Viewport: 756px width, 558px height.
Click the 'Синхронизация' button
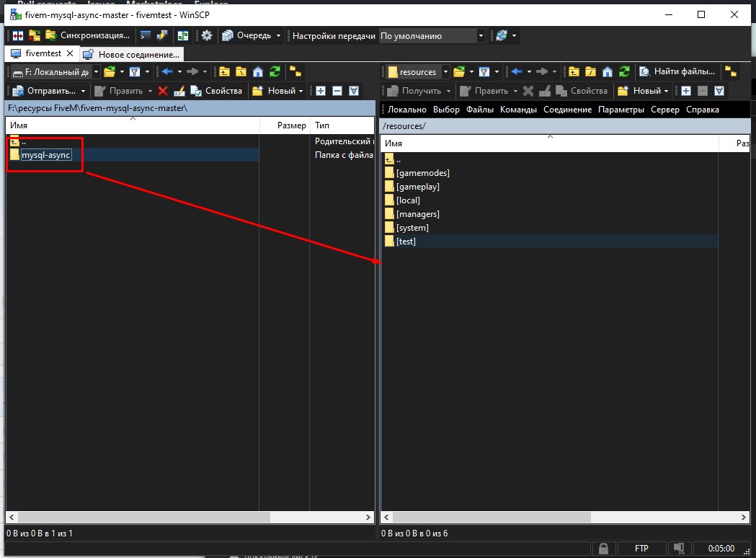point(89,35)
